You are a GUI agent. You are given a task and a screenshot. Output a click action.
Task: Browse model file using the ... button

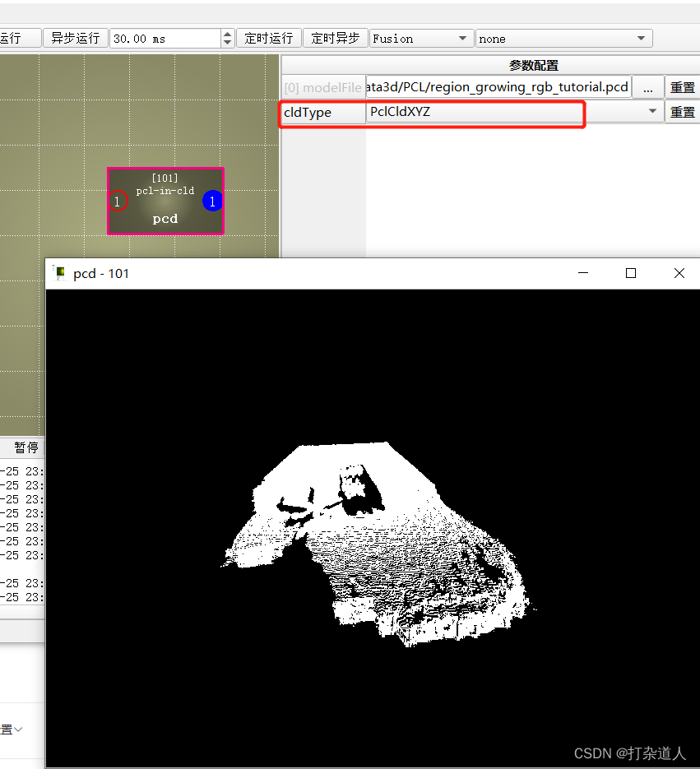(647, 86)
